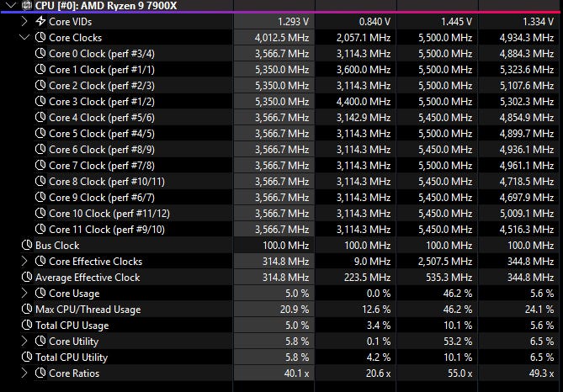The height and width of the screenshot is (392, 563).
Task: Select the Total CPU Usage label
Action: click(x=72, y=326)
